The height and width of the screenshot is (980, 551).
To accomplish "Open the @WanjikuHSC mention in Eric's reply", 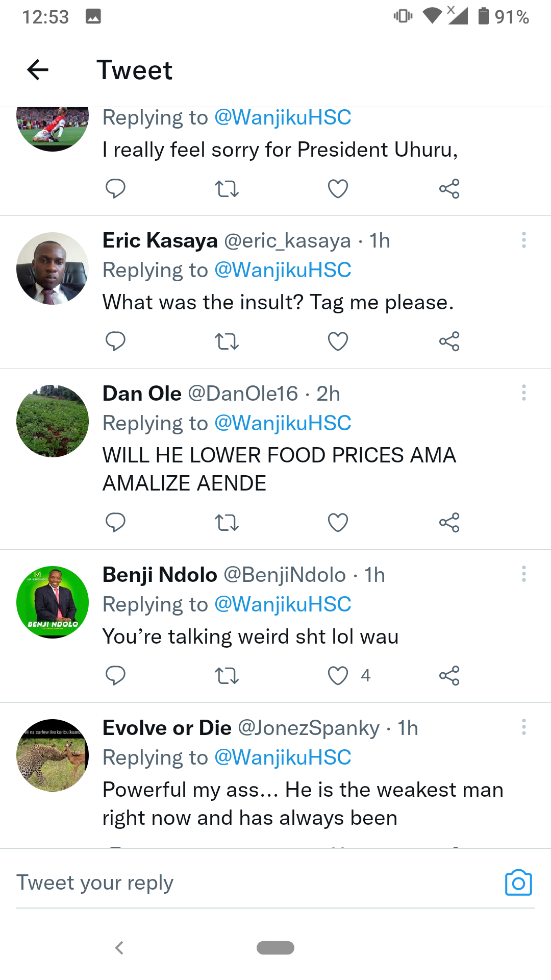I will [x=283, y=270].
